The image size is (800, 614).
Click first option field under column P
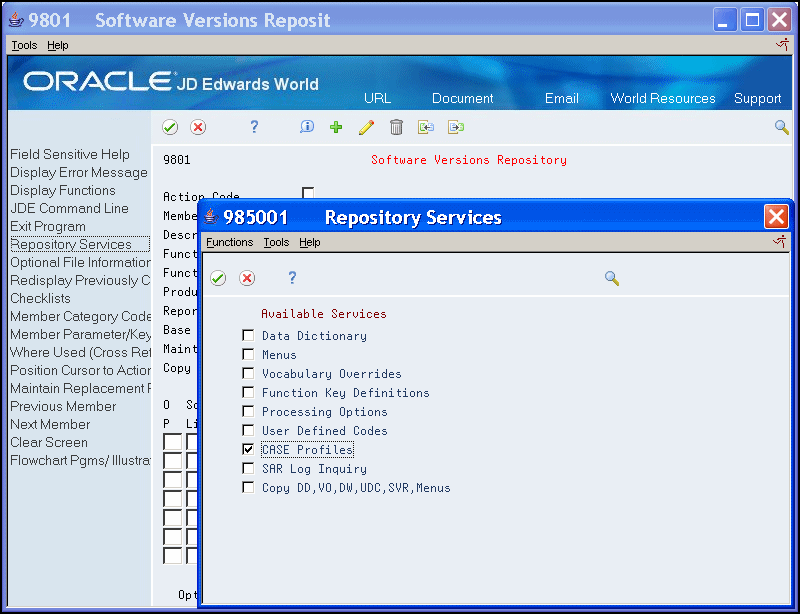click(172, 441)
